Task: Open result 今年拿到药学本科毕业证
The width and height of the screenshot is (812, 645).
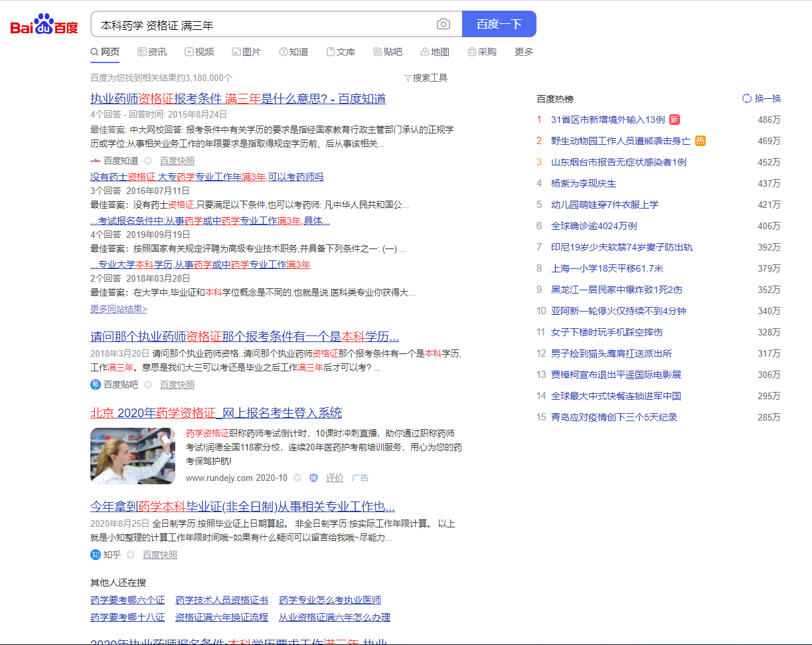Action: [x=242, y=506]
